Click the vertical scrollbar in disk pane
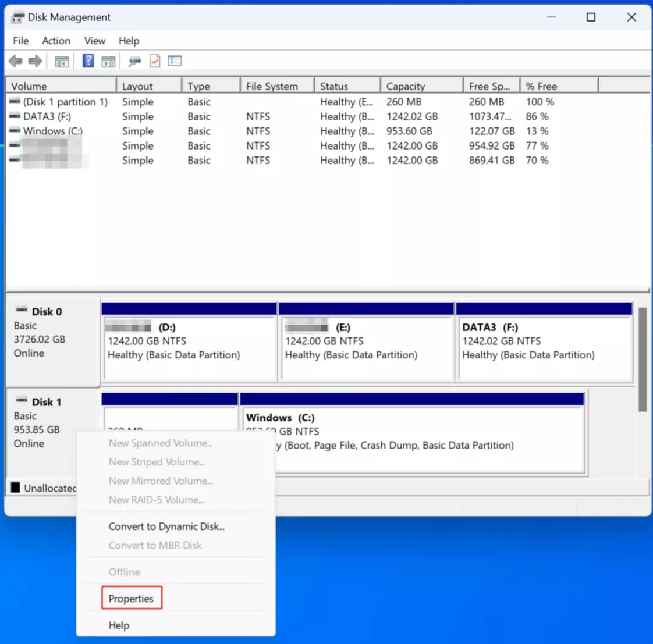This screenshot has width=653, height=644. [643, 361]
